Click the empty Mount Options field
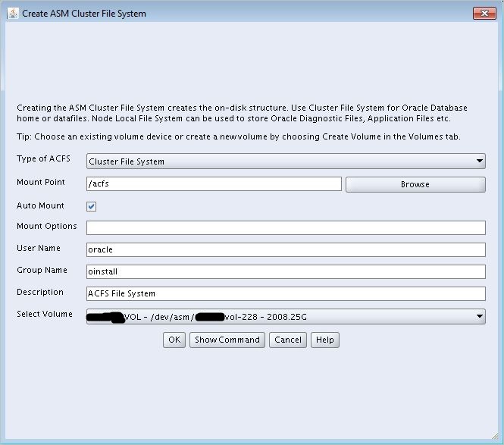The width and height of the screenshot is (504, 445). 286,227
